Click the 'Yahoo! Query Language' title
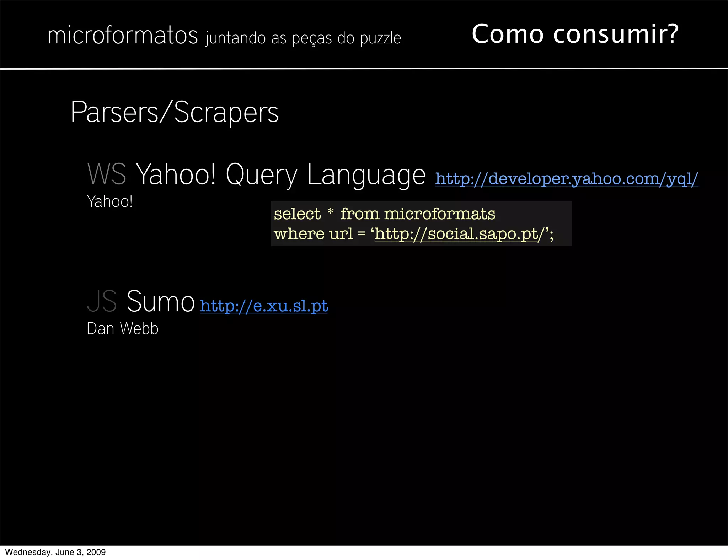This screenshot has height=560, width=728. 281,175
